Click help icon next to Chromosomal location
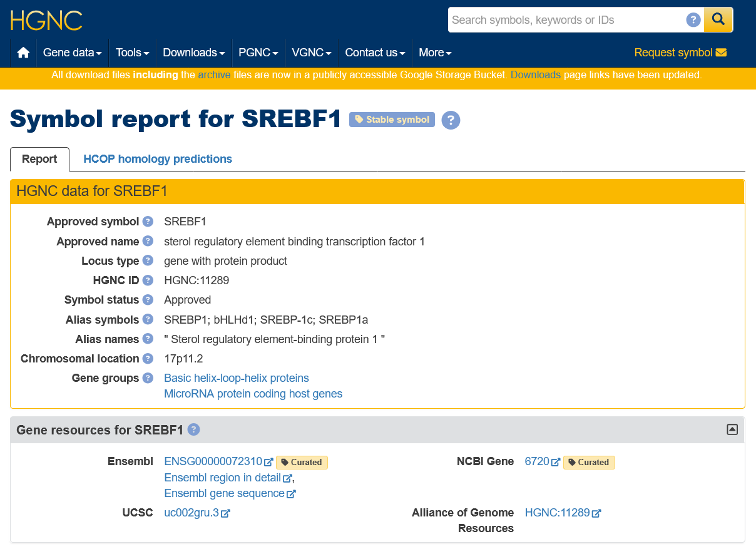Image resolution: width=756 pixels, height=549 pixels. (x=148, y=359)
